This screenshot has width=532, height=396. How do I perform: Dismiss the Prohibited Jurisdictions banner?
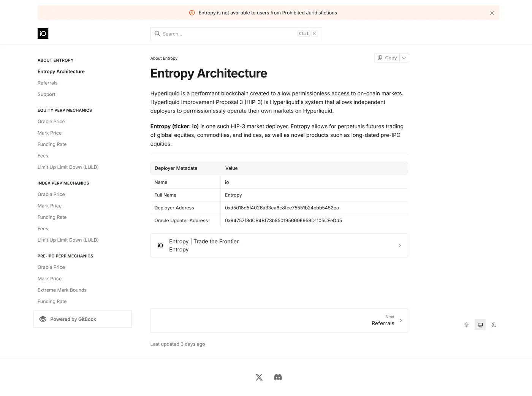pos(492,13)
